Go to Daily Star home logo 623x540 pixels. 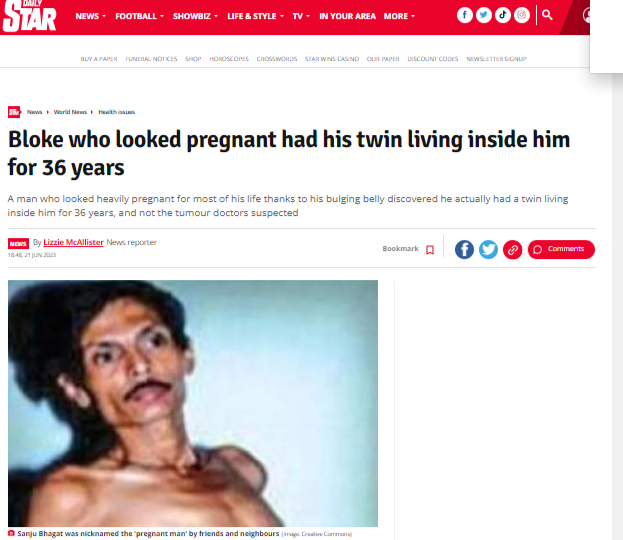point(29,16)
